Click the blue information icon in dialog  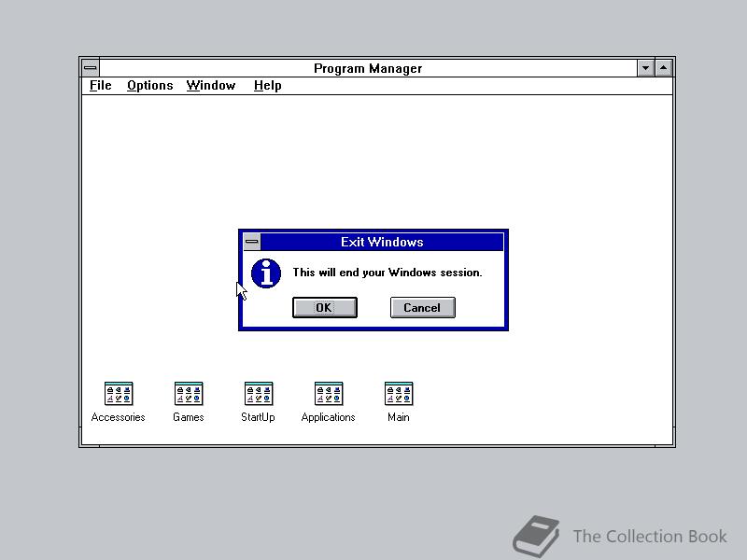pyautogui.click(x=266, y=273)
